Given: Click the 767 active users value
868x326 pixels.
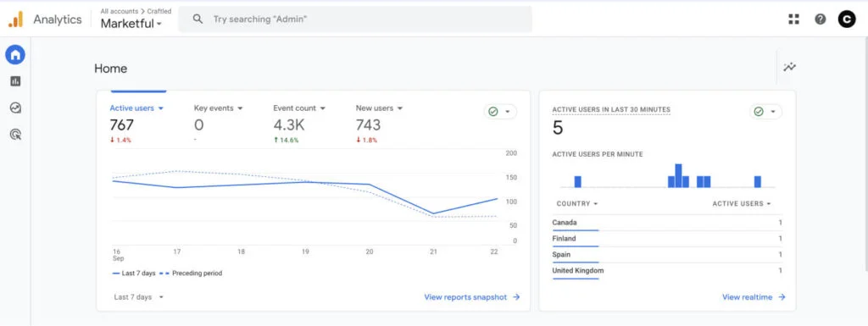Looking at the screenshot, I should tap(122, 124).
